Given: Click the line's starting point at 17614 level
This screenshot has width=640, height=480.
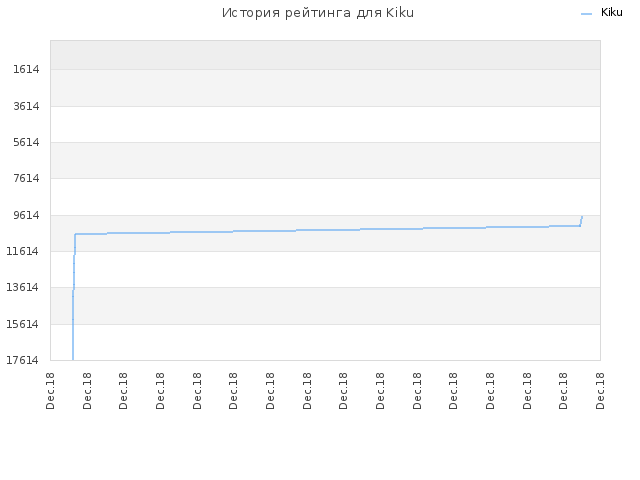Looking at the screenshot, I should coord(73,359).
